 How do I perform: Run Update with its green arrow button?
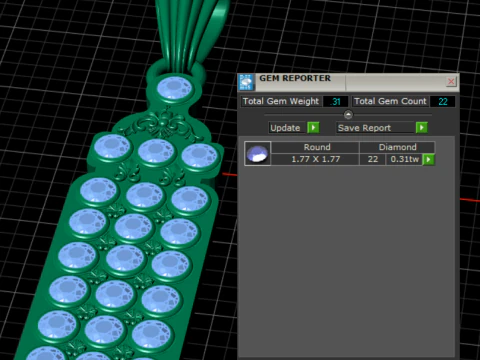[313, 128]
